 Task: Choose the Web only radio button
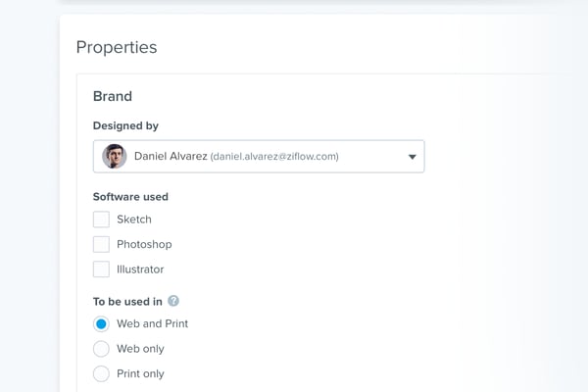[x=101, y=349]
